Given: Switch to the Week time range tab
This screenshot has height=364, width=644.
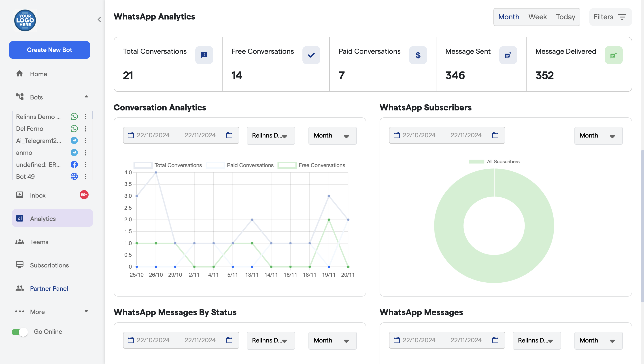Looking at the screenshot, I should (x=537, y=17).
